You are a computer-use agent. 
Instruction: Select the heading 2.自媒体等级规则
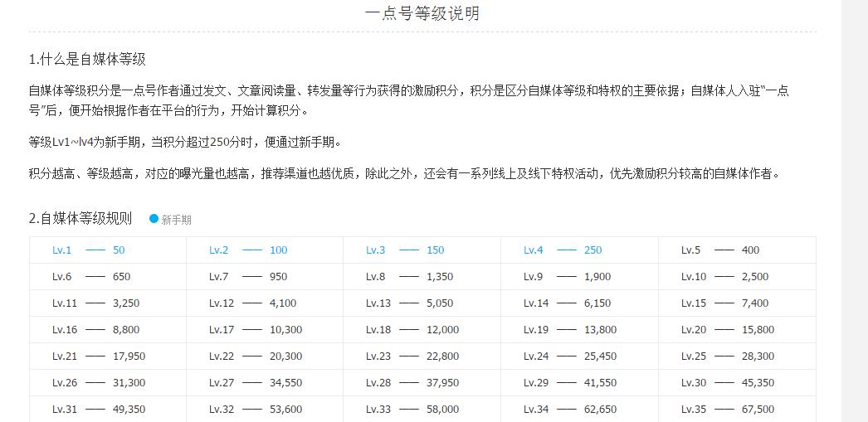tap(80, 219)
